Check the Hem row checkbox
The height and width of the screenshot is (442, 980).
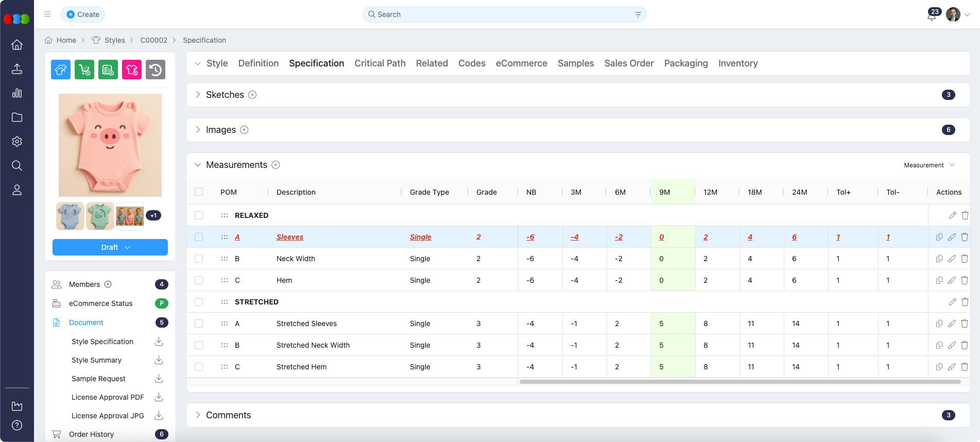click(199, 280)
